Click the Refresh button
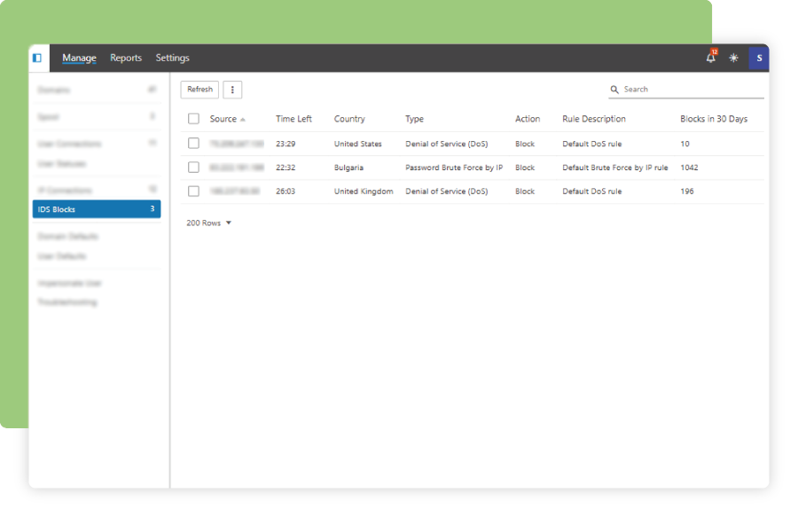Viewport: 798px width, 532px height. (199, 90)
